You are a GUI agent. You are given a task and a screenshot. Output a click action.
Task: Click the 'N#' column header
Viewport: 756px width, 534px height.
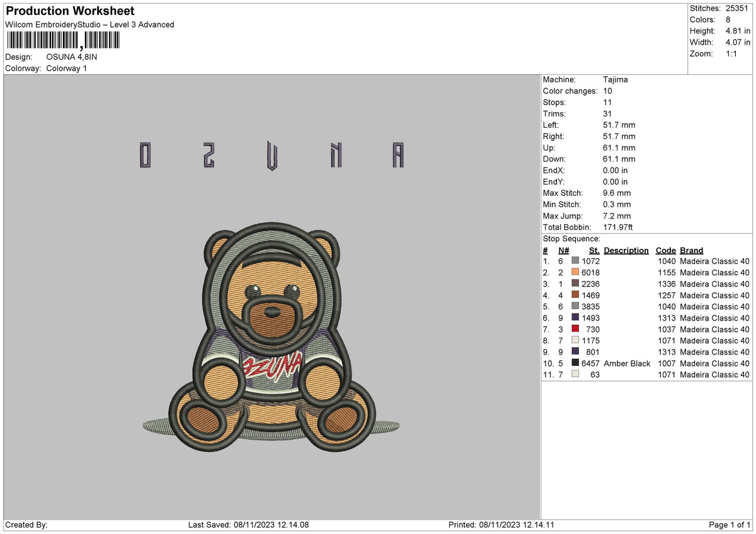[564, 250]
